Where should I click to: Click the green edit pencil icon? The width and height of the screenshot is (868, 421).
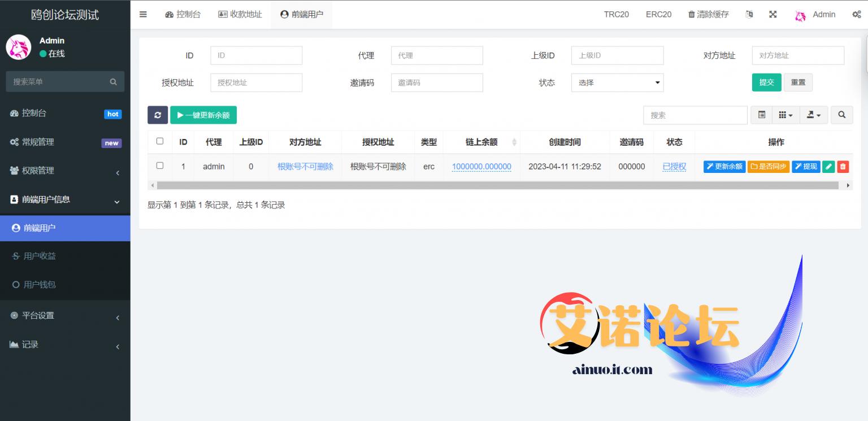point(828,166)
